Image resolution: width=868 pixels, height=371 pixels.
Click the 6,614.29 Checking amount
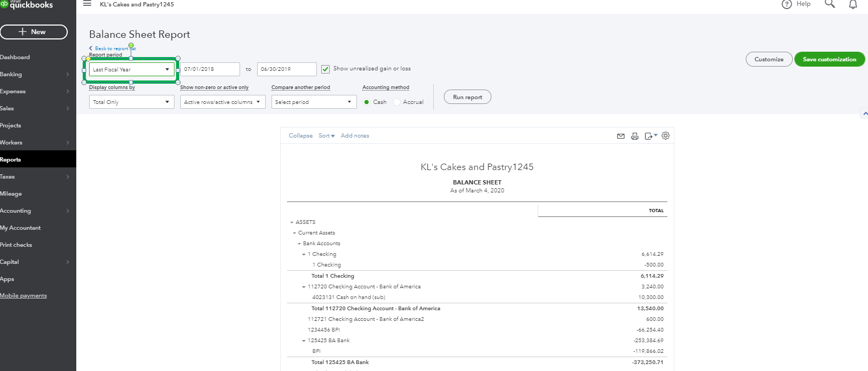[652, 254]
